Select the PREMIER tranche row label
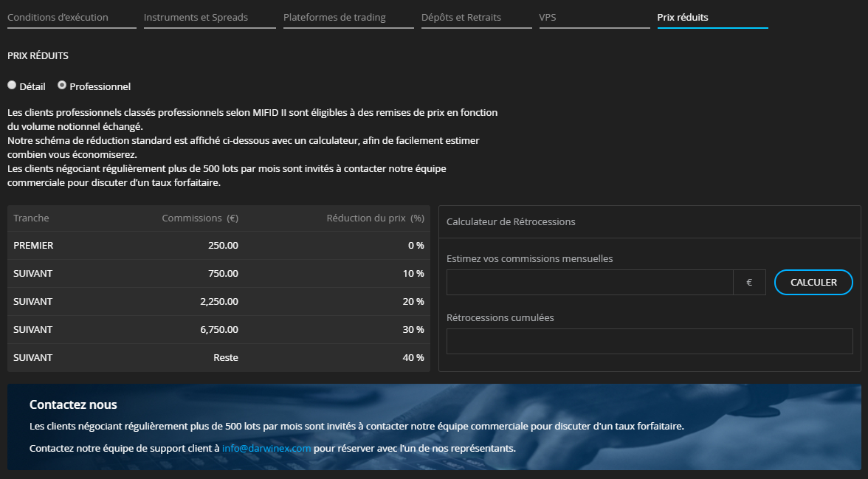Viewport: 868px width, 479px height. [x=33, y=245]
